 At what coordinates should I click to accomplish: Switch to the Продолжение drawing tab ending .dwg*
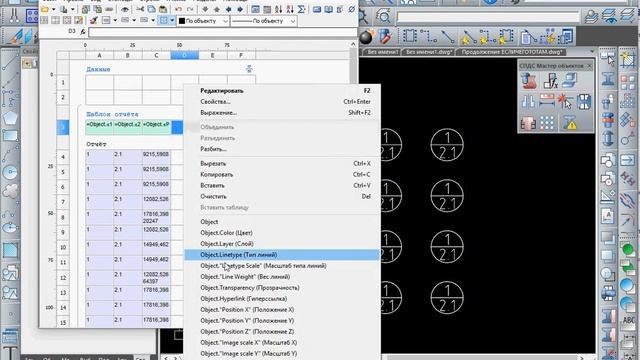pyautogui.click(x=511, y=52)
